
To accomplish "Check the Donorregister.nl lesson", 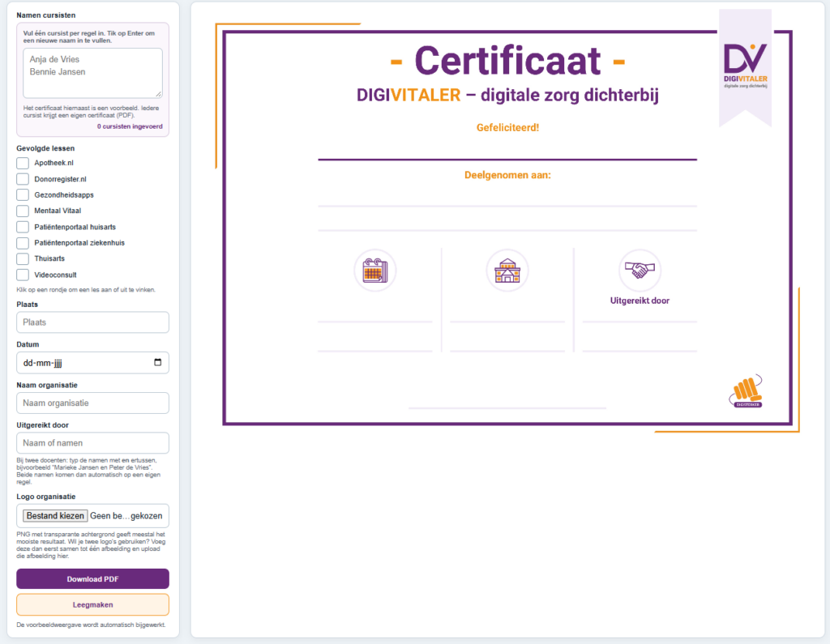I will [23, 179].
